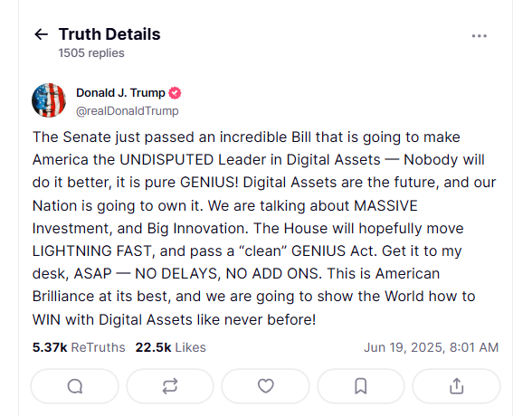The image size is (532, 416).
Task: Open the @realDonaldTrump handle link
Action: pyautogui.click(x=128, y=111)
